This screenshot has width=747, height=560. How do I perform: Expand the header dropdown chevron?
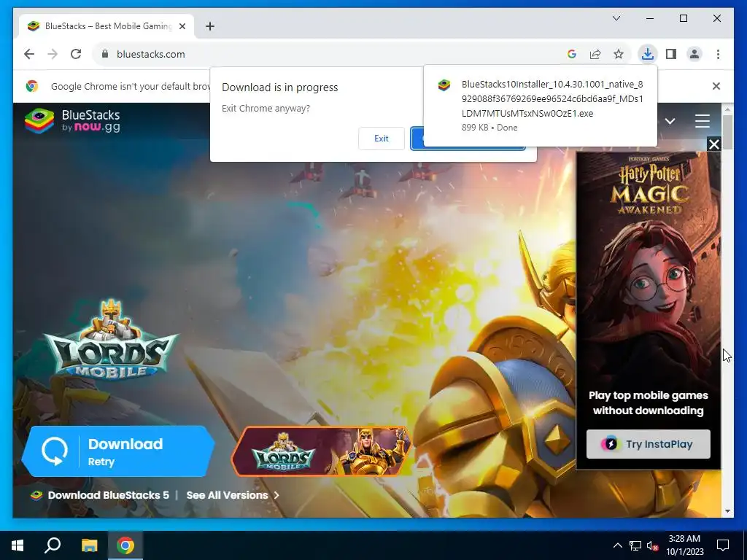670,121
